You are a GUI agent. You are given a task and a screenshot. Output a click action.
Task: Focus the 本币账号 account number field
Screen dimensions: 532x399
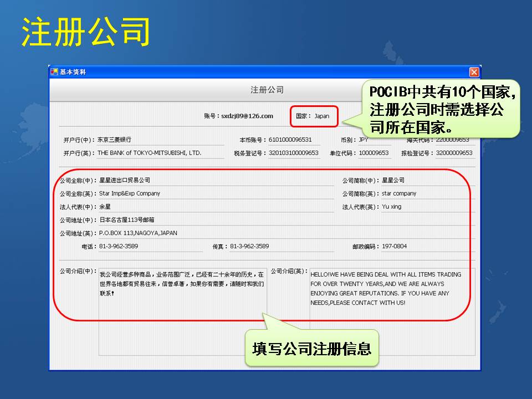(x=293, y=140)
